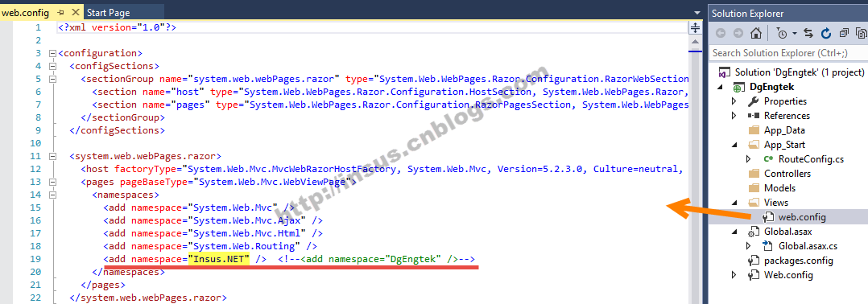
Task: Collapse the configSections outline node
Action: click(x=52, y=66)
